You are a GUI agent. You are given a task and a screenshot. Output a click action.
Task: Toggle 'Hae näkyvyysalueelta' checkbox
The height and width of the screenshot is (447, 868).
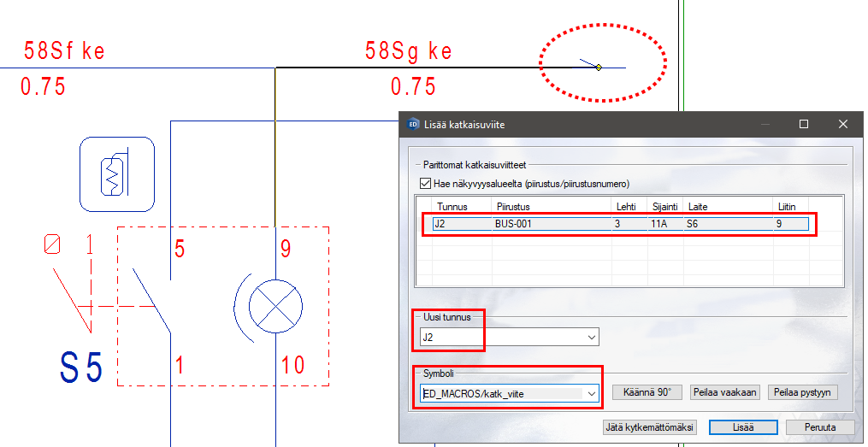(425, 184)
